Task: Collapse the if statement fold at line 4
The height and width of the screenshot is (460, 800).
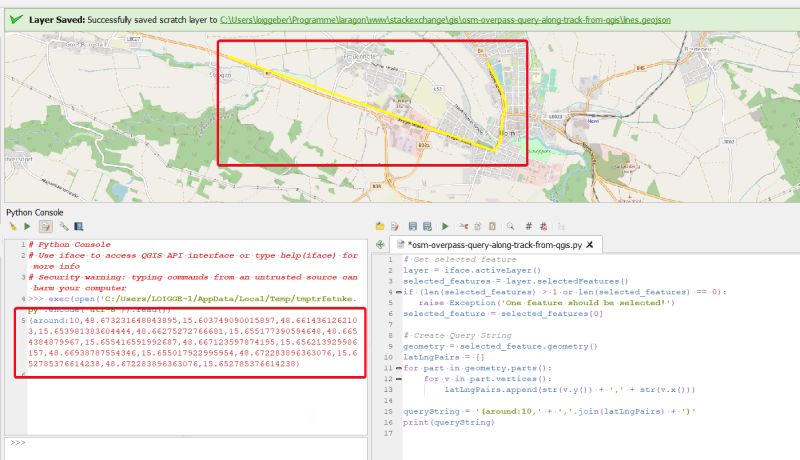Action: click(x=398, y=292)
